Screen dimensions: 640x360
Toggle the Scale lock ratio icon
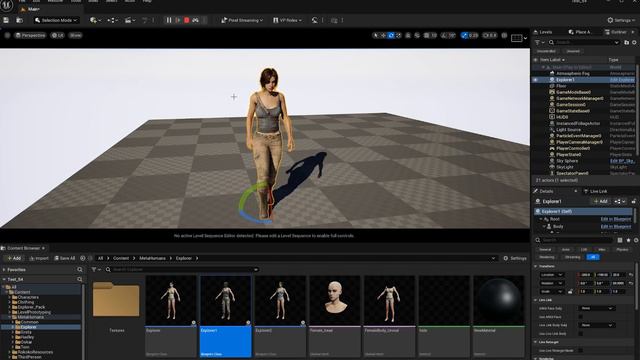[570, 291]
